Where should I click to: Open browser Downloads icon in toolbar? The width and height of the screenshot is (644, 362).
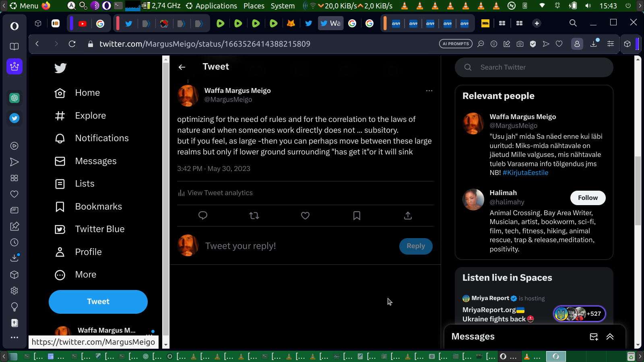(594, 44)
